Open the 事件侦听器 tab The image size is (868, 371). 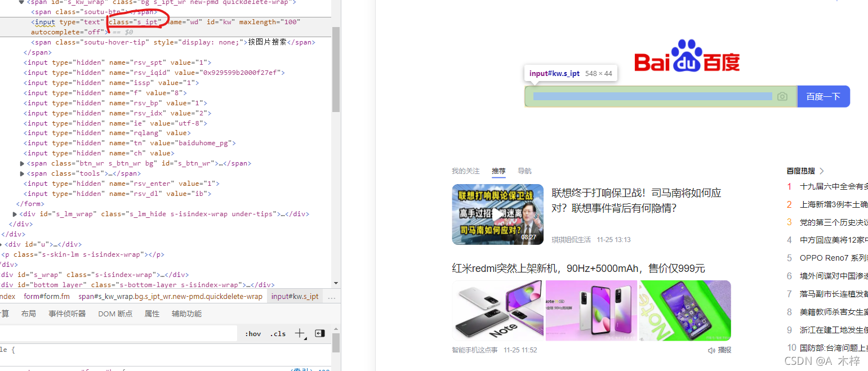tap(67, 314)
